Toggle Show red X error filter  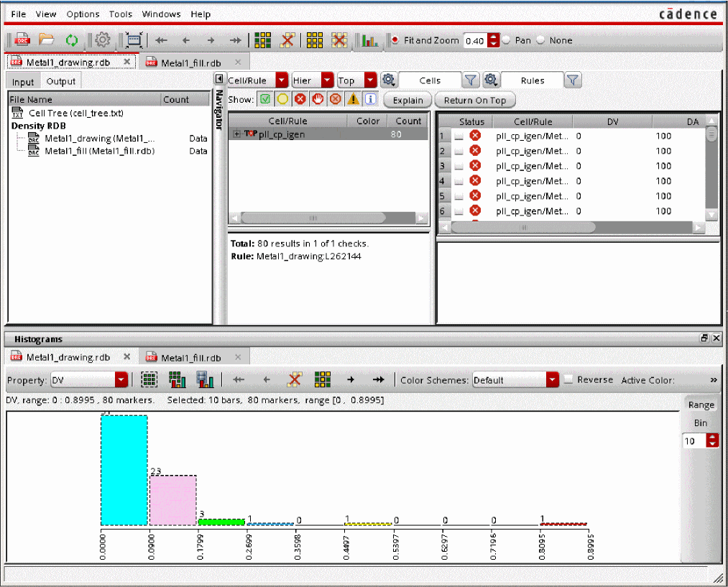pyautogui.click(x=300, y=99)
